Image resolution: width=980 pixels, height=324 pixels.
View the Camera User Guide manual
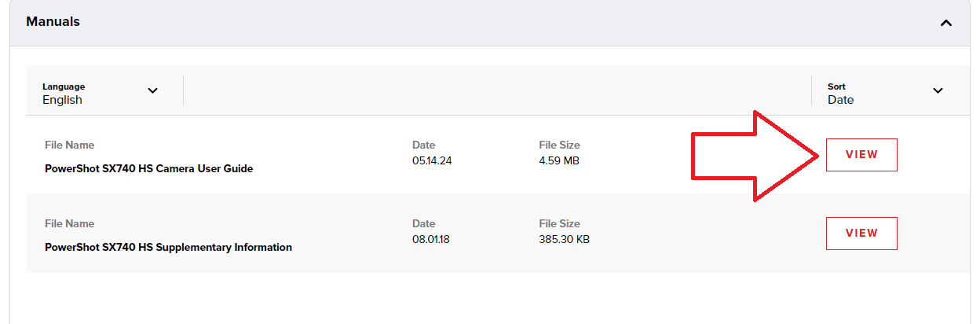(861, 154)
